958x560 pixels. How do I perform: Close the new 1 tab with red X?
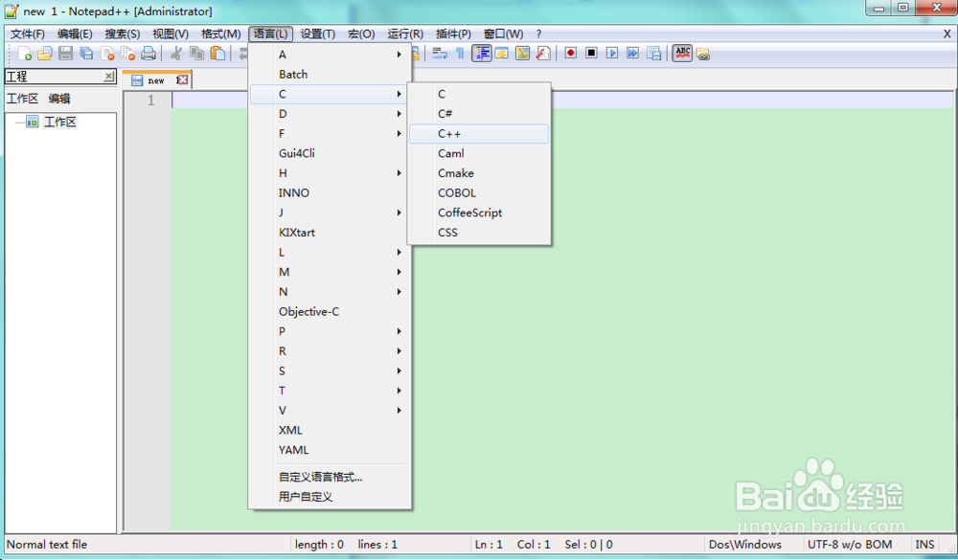182,80
